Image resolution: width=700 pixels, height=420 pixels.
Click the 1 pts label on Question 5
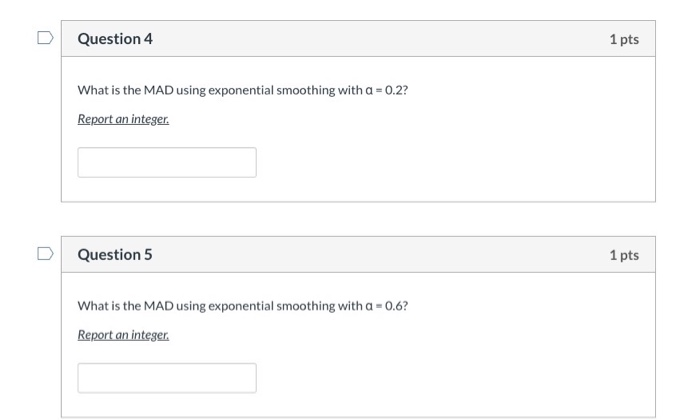pos(623,255)
